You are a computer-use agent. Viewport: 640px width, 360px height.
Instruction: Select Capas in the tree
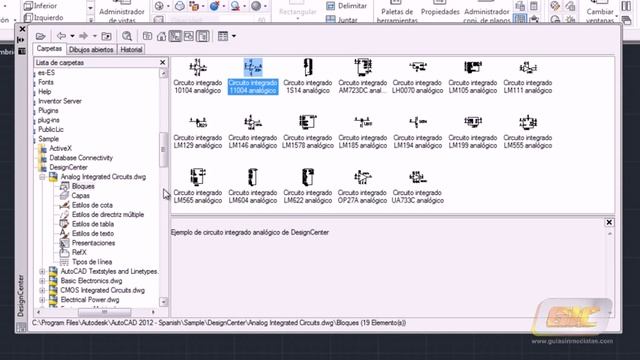[80, 196]
